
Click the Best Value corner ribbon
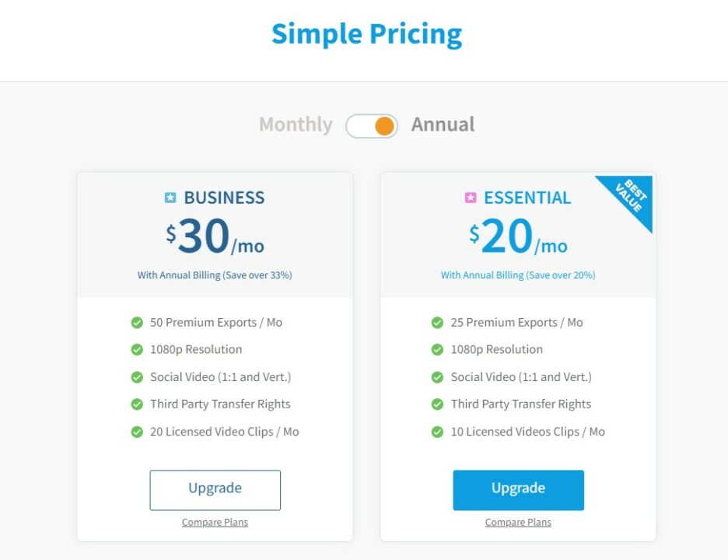pos(630,198)
